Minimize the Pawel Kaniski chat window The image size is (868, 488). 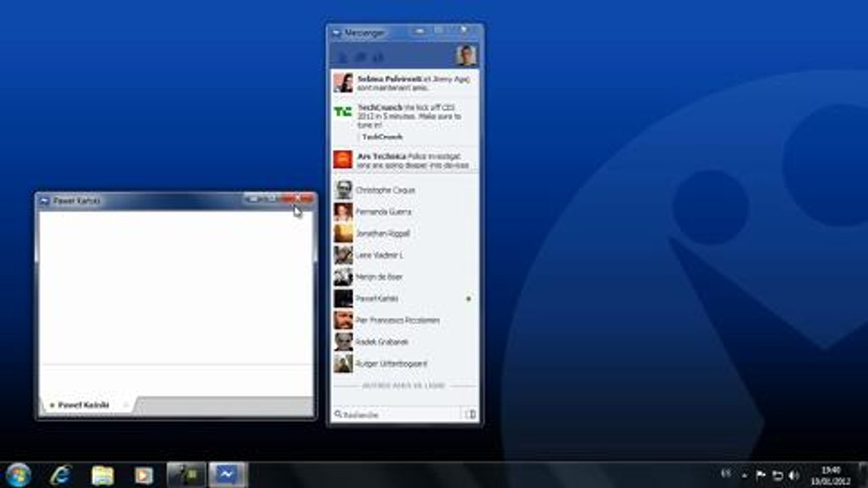click(253, 199)
